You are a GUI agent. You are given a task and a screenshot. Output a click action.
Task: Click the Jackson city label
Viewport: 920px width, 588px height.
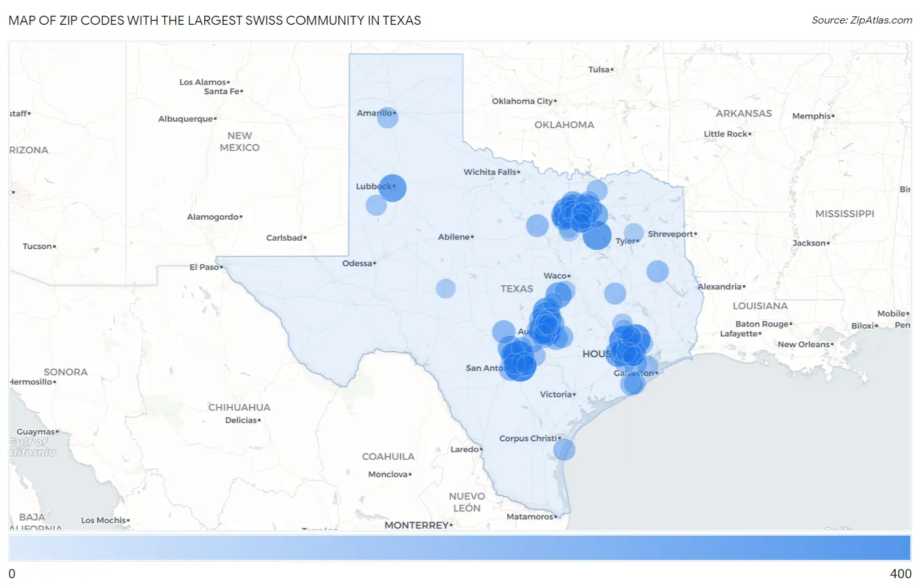click(811, 243)
